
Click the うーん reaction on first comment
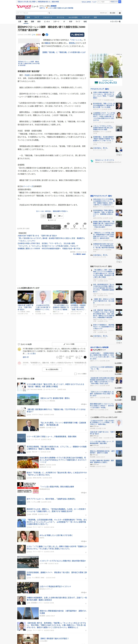point(79,357)
